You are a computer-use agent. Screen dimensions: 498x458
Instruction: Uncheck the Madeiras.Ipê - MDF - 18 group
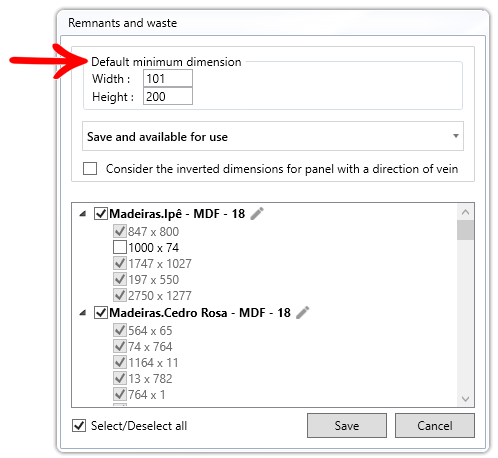point(101,213)
